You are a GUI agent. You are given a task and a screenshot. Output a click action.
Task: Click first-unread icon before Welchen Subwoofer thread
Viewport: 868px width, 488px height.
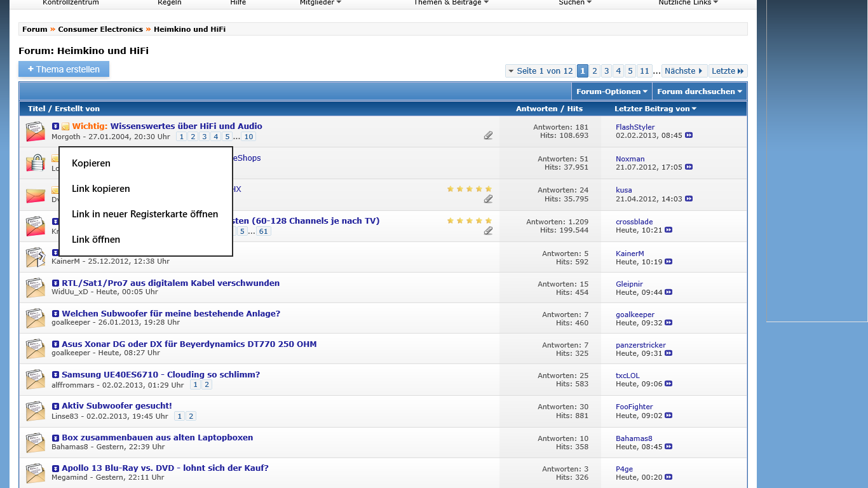coord(55,314)
